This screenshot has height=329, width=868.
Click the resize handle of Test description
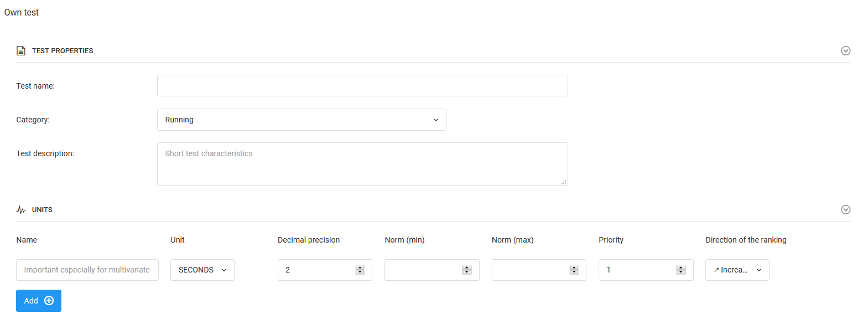point(564,182)
